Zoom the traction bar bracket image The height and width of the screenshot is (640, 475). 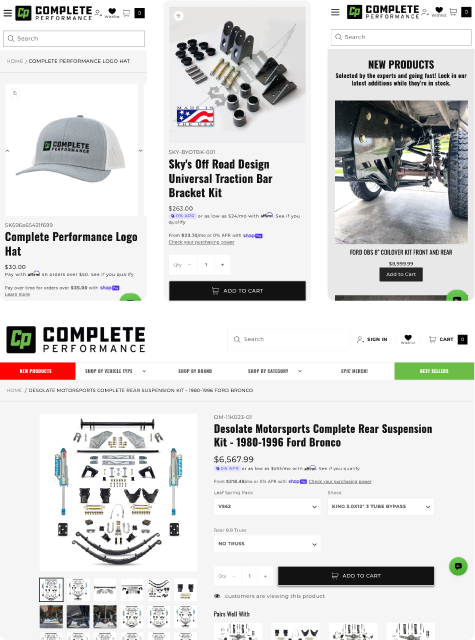178,16
